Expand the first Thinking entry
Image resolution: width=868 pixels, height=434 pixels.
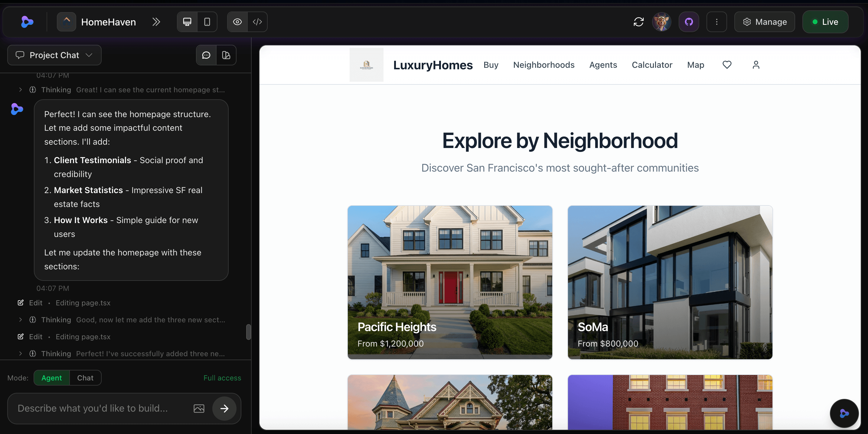20,90
